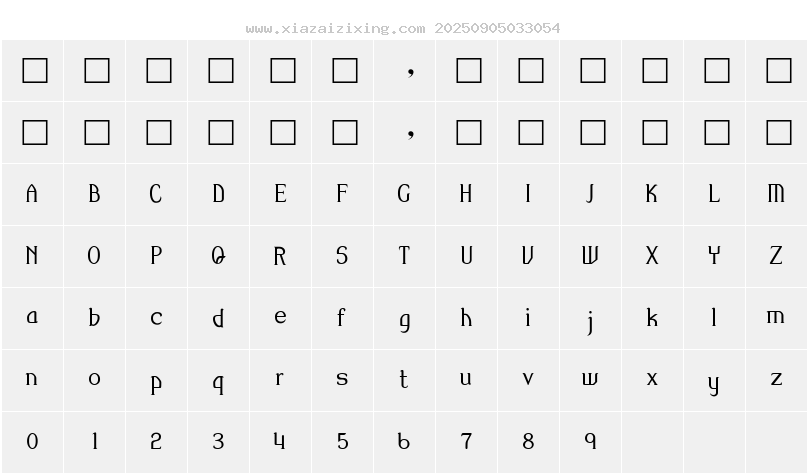Viewport: 808px width, 476px height.
Task: Pick the uppercase M glyph
Action: (x=776, y=194)
